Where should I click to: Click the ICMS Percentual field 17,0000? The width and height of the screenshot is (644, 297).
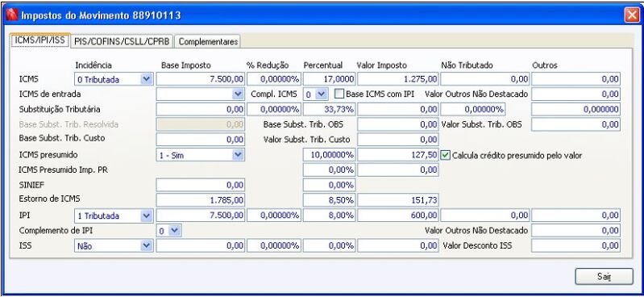[x=330, y=79]
